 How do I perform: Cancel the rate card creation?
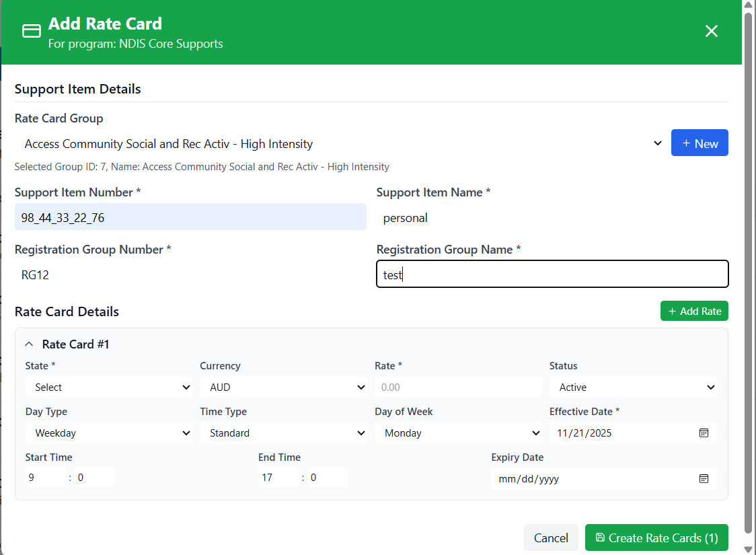click(551, 538)
